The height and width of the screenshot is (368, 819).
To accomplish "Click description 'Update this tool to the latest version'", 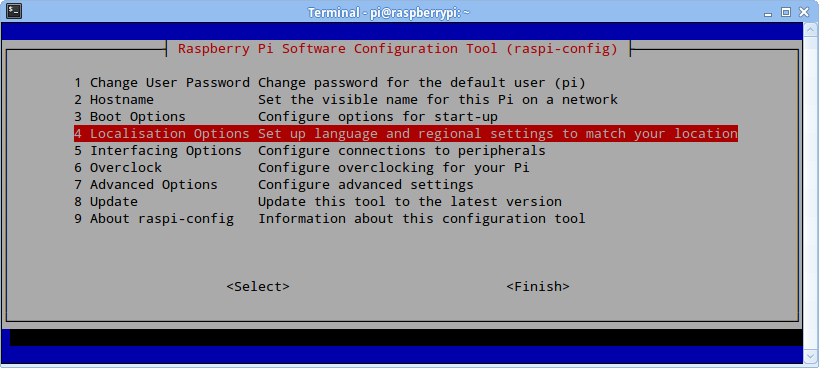I will coord(410,201).
